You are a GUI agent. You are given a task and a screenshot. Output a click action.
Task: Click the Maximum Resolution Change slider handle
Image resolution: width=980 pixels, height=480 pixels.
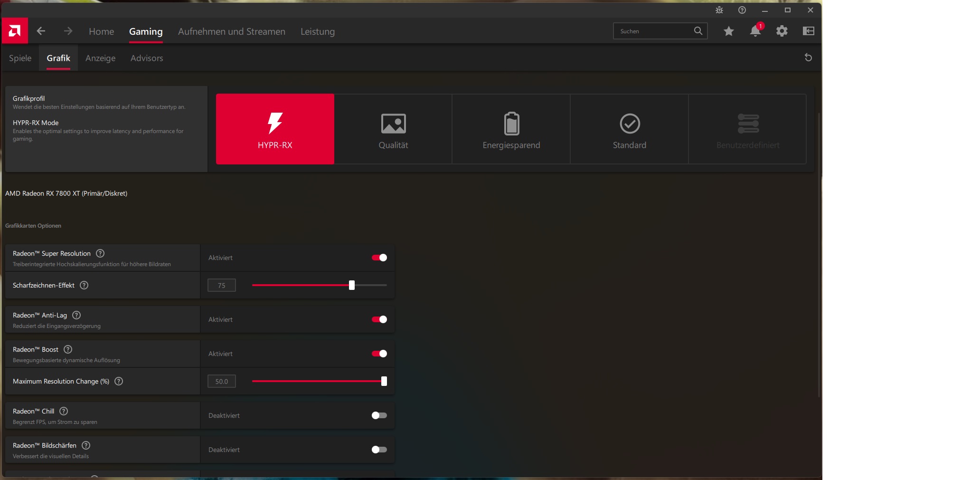(x=384, y=381)
